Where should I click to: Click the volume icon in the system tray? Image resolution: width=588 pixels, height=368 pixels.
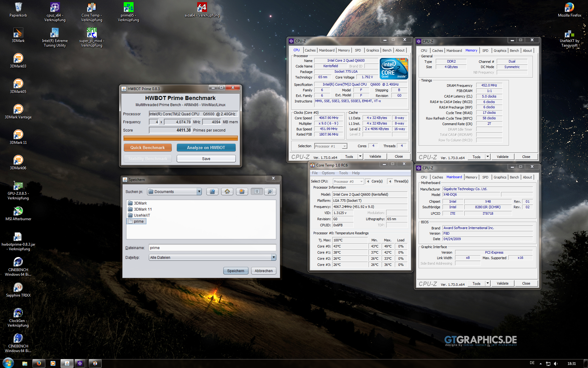(x=556, y=364)
